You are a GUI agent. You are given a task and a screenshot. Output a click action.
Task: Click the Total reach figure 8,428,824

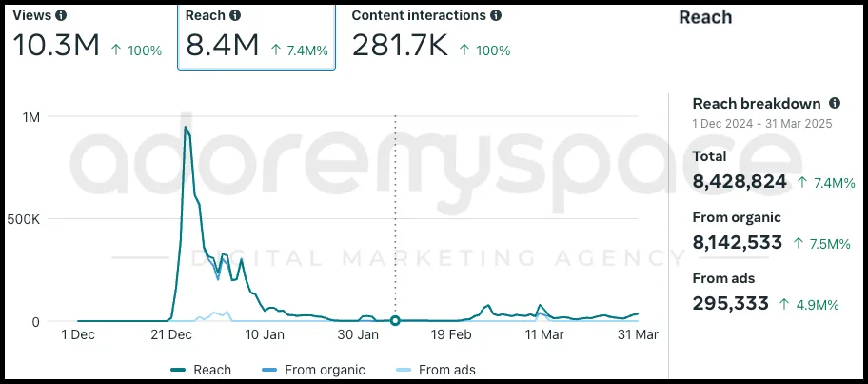[x=740, y=181]
